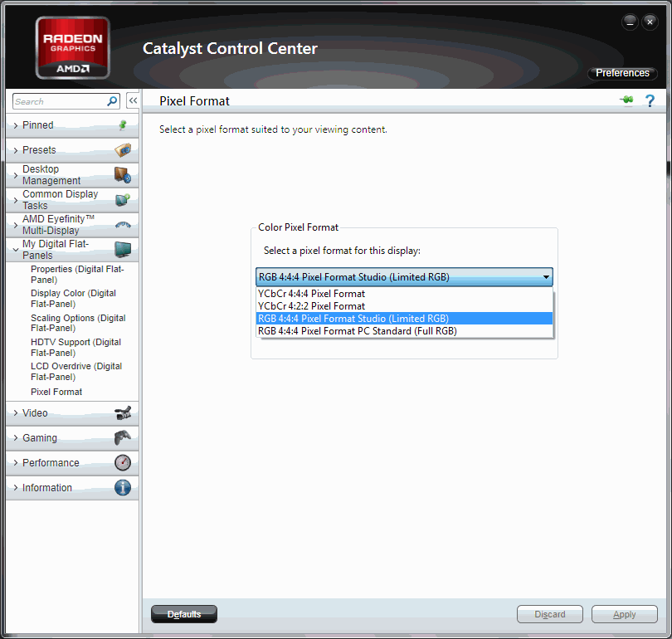Click the Common Display Tasks icon

click(123, 200)
